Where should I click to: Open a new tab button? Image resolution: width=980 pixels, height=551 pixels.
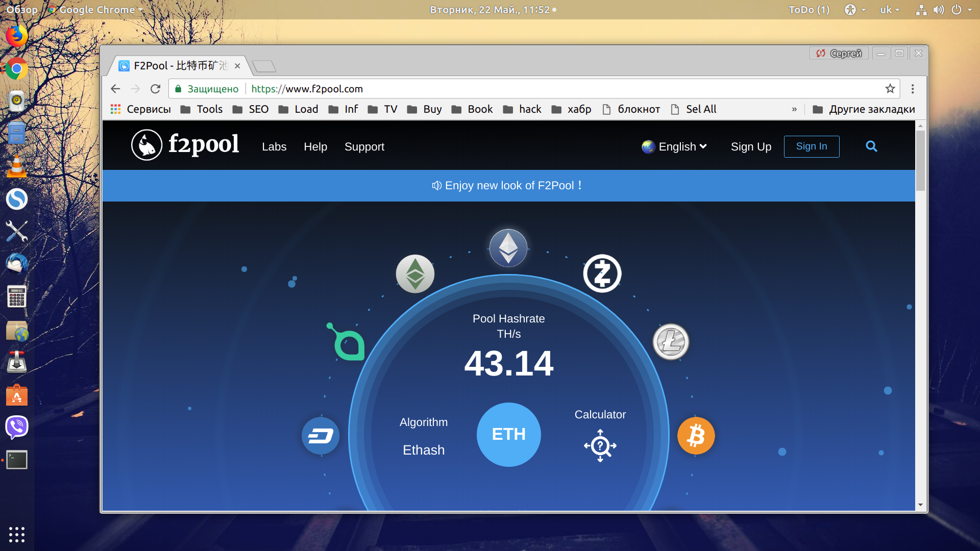click(x=264, y=66)
